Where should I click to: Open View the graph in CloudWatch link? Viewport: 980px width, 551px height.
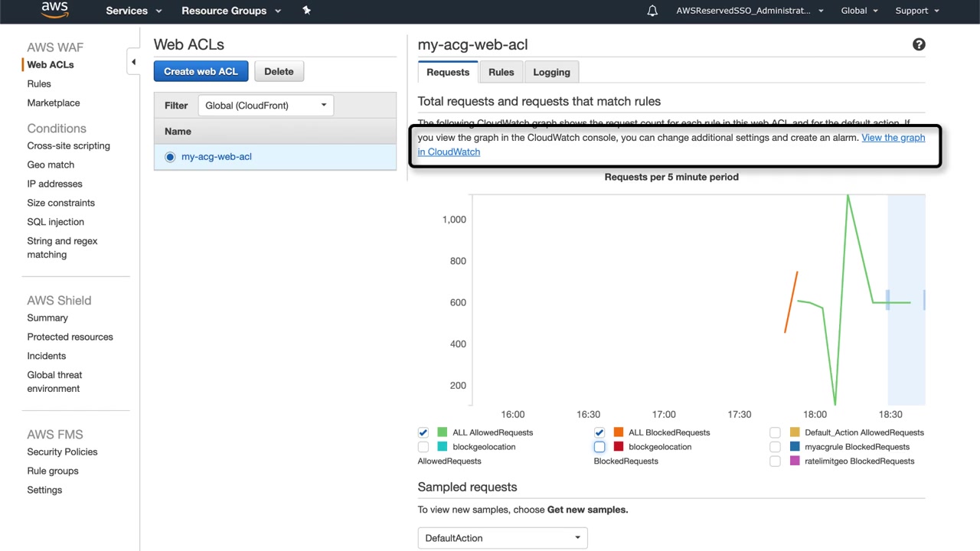pyautogui.click(x=893, y=138)
